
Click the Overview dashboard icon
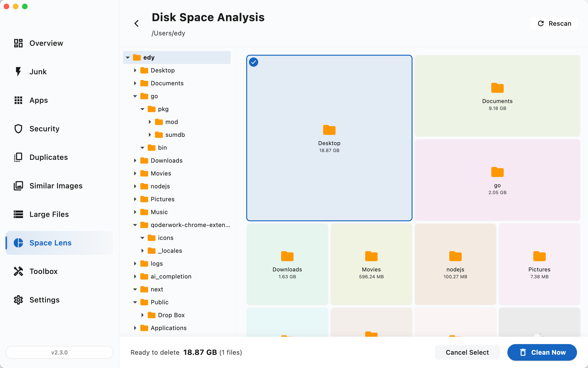18,43
